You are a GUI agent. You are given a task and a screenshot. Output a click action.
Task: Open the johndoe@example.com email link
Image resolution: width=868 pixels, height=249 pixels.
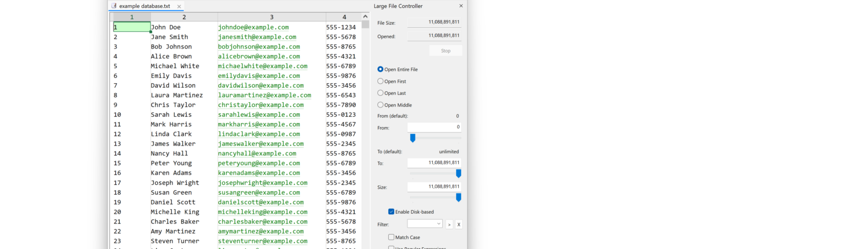(x=253, y=27)
